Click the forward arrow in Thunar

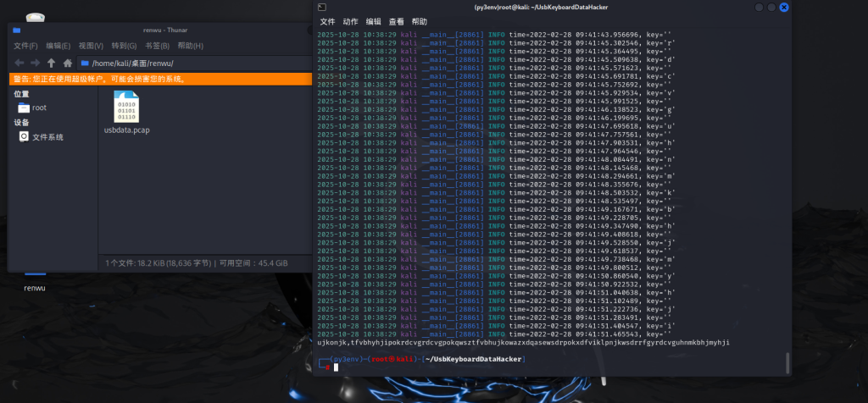pyautogui.click(x=35, y=63)
